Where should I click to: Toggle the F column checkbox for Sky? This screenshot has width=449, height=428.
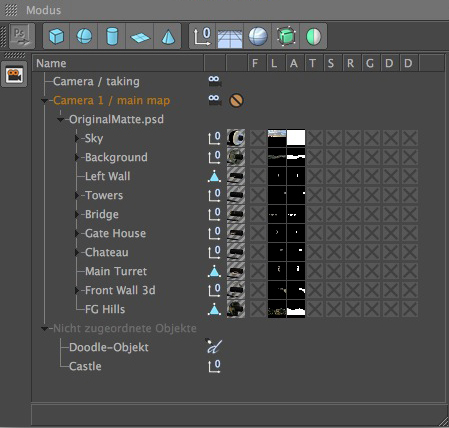[258, 138]
